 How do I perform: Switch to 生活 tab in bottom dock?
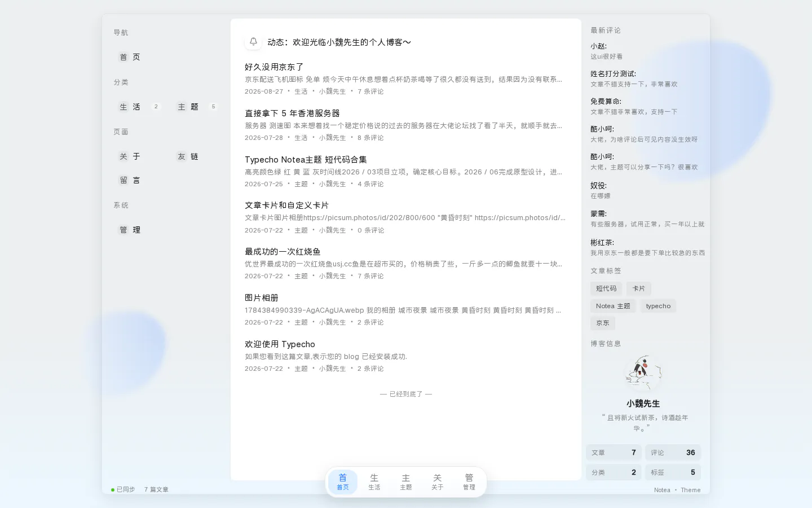[x=374, y=482]
